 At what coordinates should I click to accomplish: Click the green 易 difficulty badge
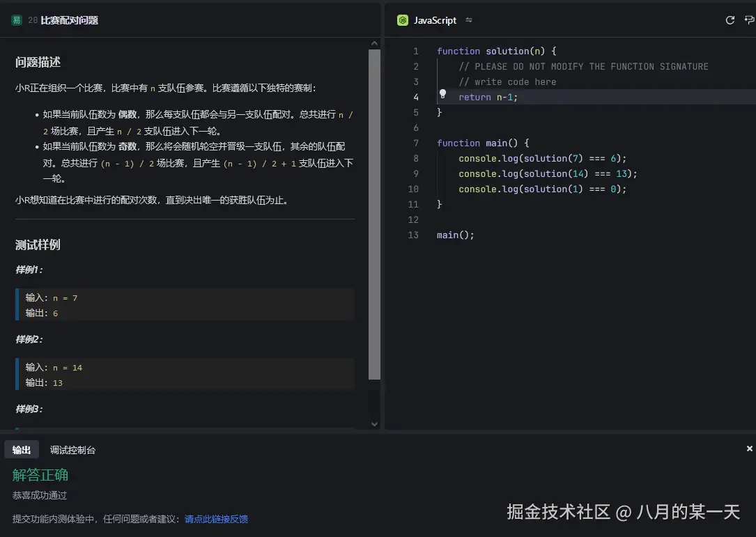[x=16, y=20]
